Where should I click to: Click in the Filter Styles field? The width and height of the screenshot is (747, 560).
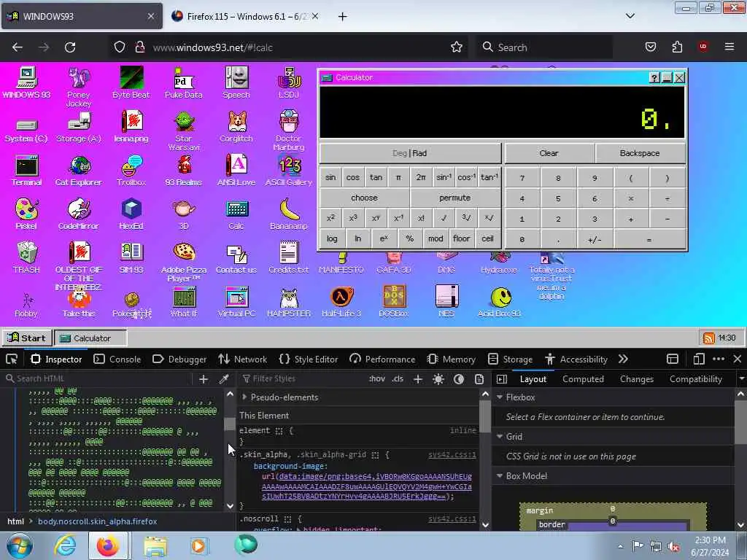point(303,379)
